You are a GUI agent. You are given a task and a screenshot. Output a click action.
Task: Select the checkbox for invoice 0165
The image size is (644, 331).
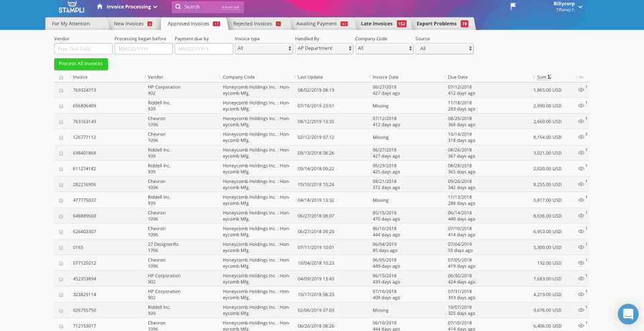pos(61,247)
